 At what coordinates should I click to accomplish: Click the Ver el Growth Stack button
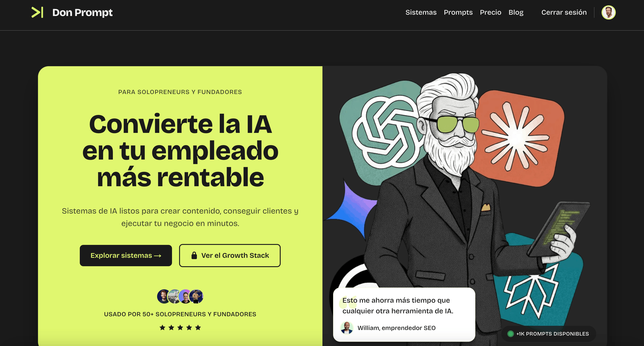pos(230,255)
